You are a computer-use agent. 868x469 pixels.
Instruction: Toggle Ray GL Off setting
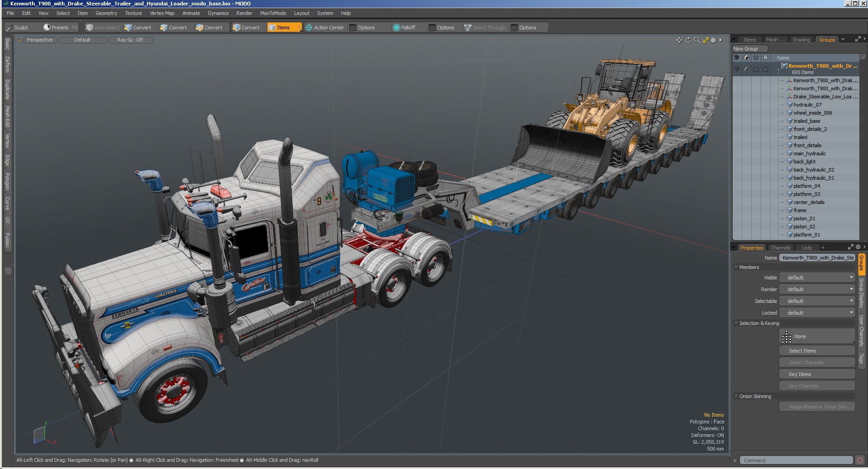[130, 40]
